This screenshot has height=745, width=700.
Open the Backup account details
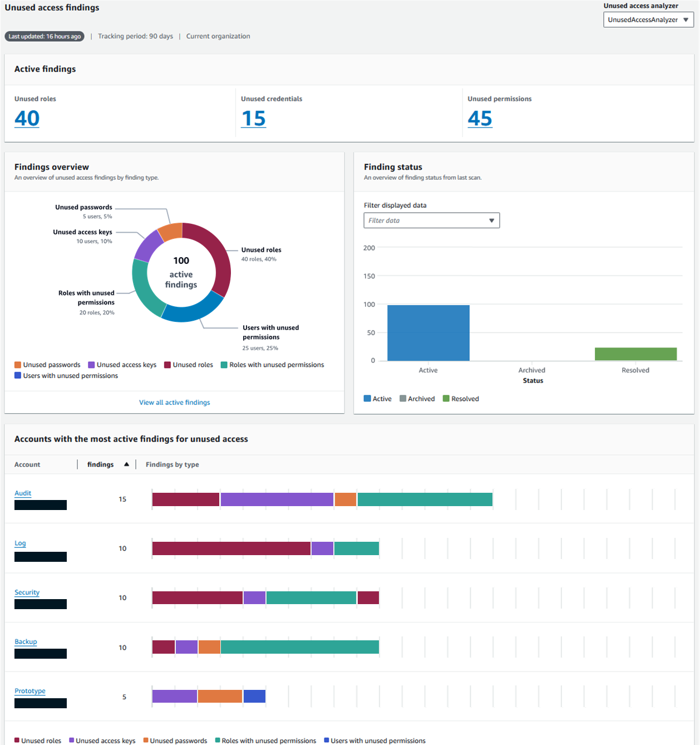click(25, 641)
